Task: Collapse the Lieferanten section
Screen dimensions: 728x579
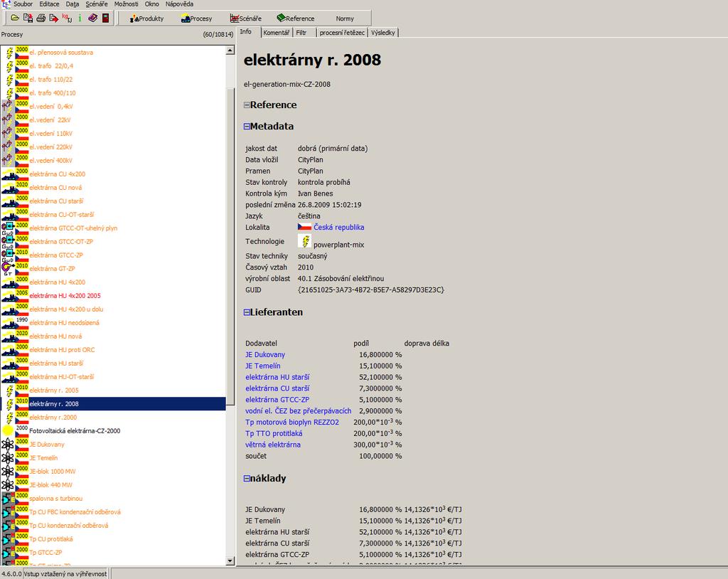Action: click(x=247, y=312)
